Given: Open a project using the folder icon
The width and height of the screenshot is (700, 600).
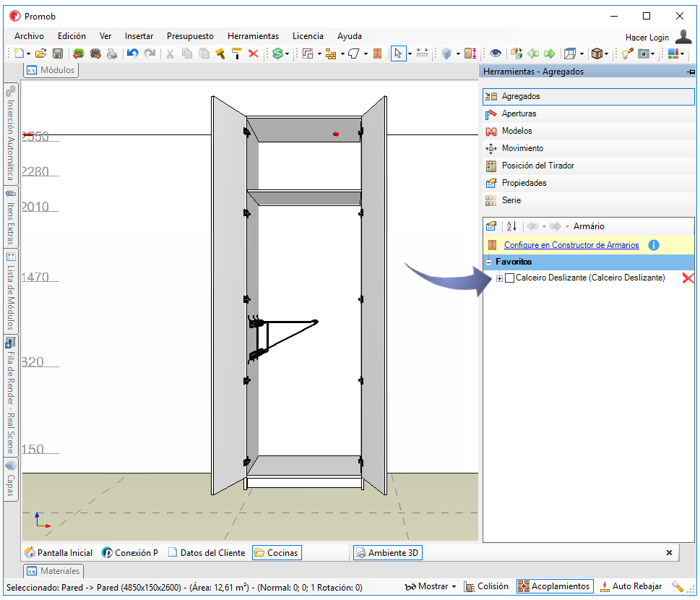Looking at the screenshot, I should point(40,53).
